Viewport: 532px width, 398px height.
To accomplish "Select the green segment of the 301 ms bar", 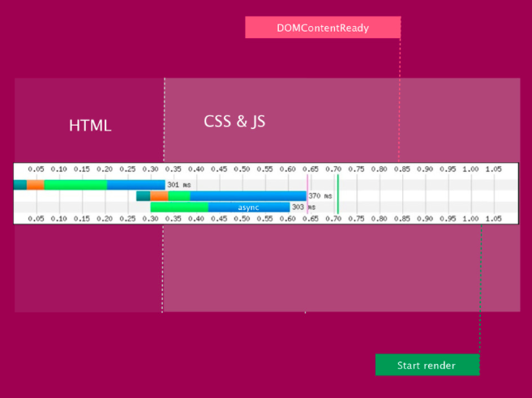I will pos(75,185).
